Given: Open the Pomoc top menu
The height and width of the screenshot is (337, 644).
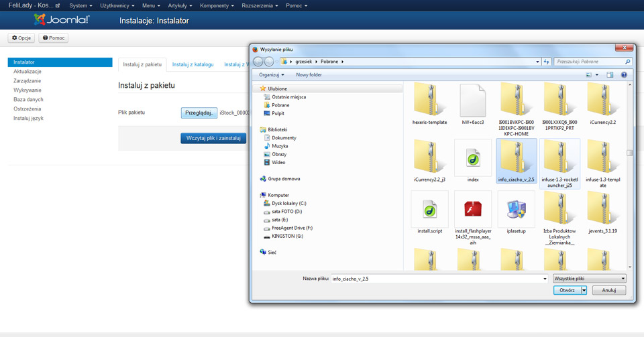Looking at the screenshot, I should (x=297, y=6).
